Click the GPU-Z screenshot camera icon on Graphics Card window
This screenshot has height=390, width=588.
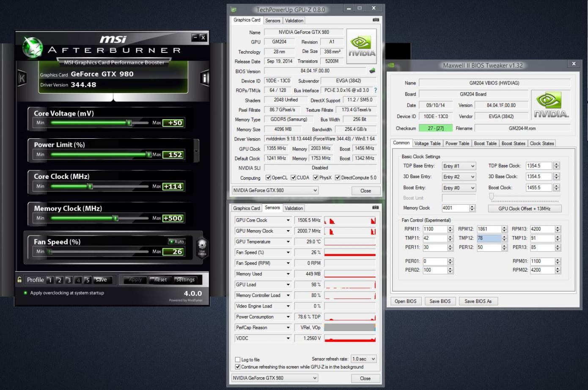point(376,20)
